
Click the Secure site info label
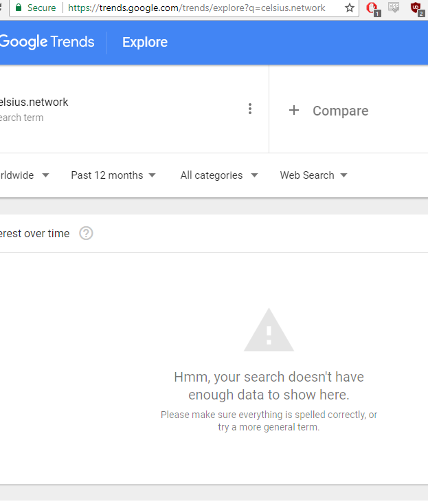pos(41,8)
